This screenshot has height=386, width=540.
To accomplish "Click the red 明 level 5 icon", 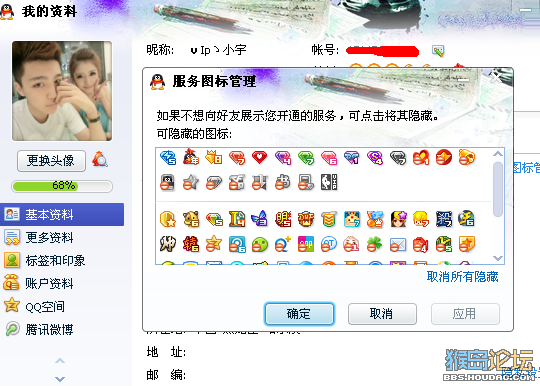I will coord(283,219).
